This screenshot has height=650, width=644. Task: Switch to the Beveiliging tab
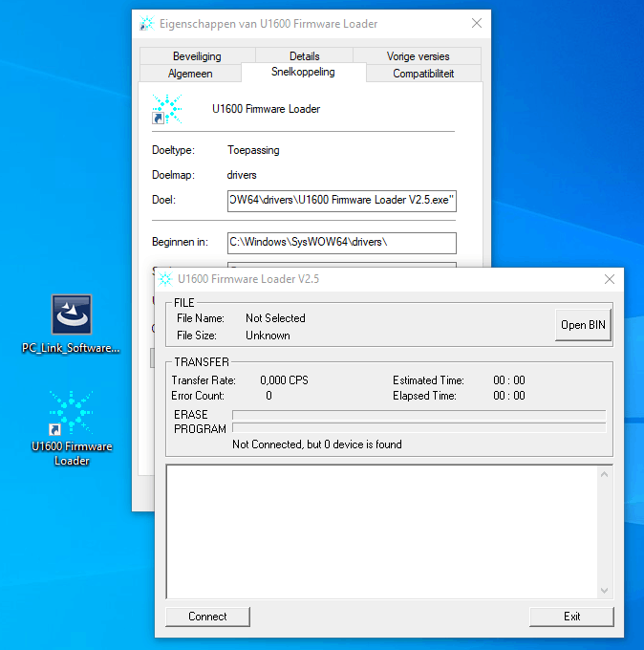[x=197, y=56]
